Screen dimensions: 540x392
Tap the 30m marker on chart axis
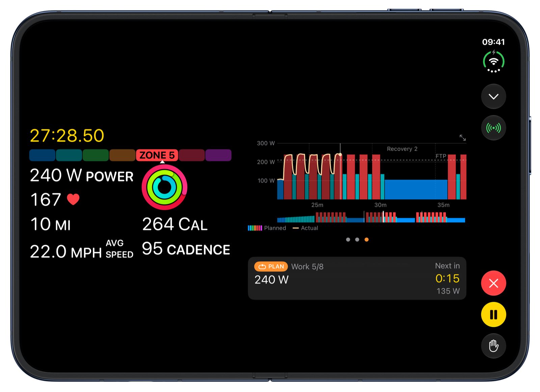(x=380, y=205)
